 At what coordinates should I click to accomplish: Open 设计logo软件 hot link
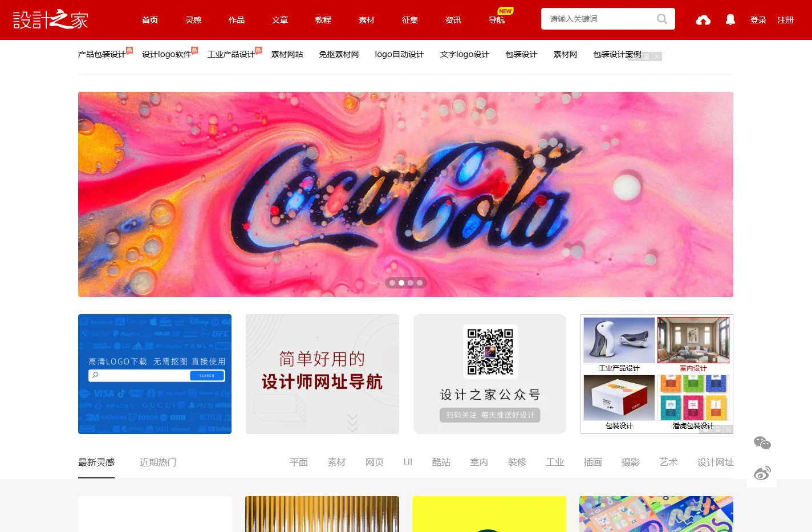167,54
